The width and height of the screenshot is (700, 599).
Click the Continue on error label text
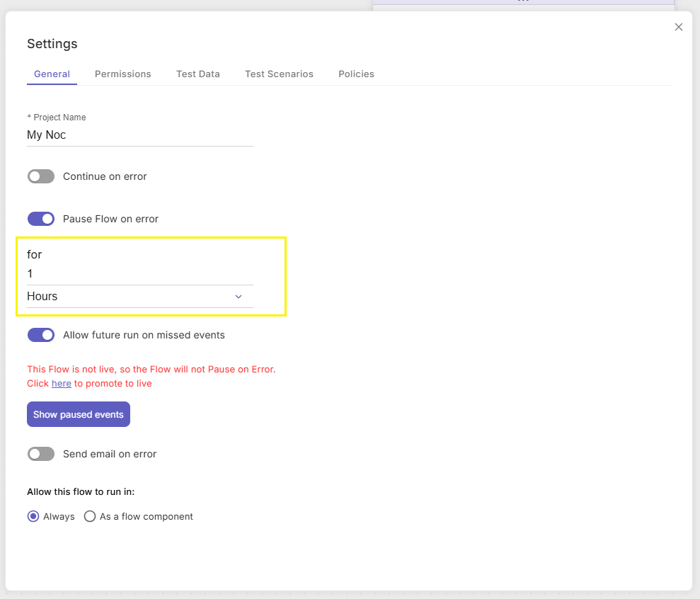tap(105, 176)
